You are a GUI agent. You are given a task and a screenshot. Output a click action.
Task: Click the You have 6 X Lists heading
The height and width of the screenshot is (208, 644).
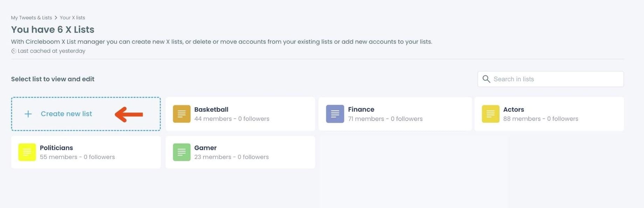pyautogui.click(x=53, y=29)
